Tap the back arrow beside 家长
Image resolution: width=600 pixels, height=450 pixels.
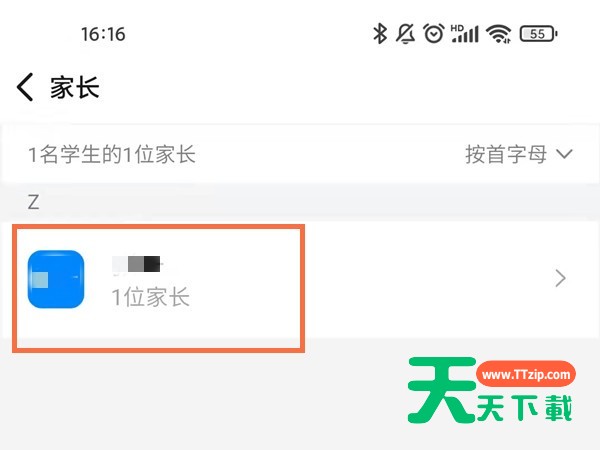pos(25,87)
